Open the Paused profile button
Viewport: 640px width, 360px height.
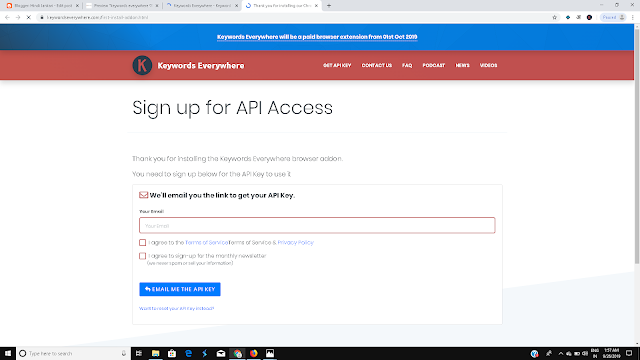pyautogui.click(x=613, y=18)
